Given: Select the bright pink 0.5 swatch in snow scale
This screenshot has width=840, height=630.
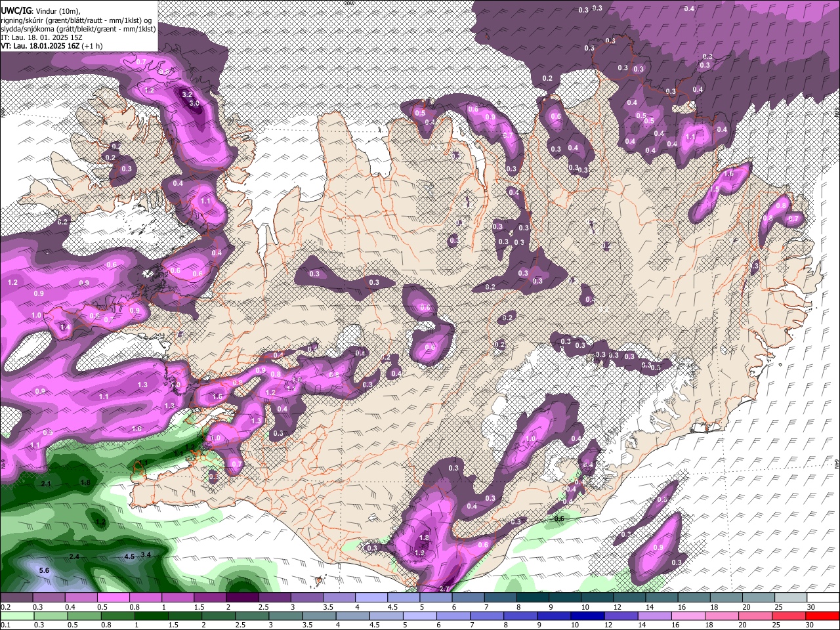Looking at the screenshot, I should [113, 597].
